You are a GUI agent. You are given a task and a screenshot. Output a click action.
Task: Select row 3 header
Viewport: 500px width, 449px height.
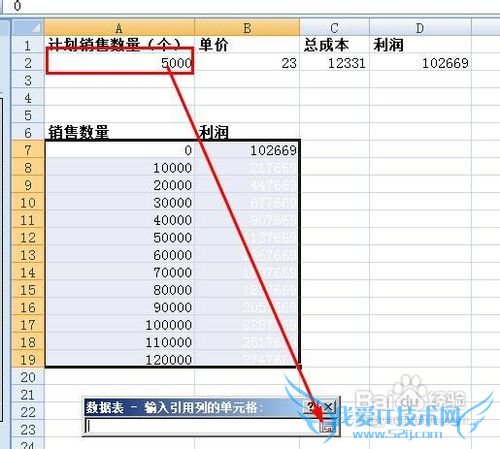[x=28, y=80]
